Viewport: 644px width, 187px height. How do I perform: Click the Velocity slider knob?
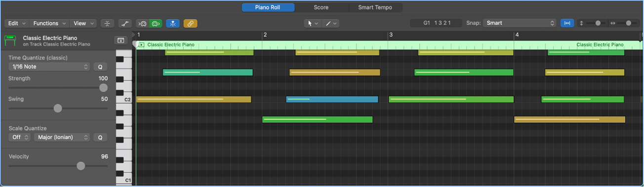click(x=81, y=166)
